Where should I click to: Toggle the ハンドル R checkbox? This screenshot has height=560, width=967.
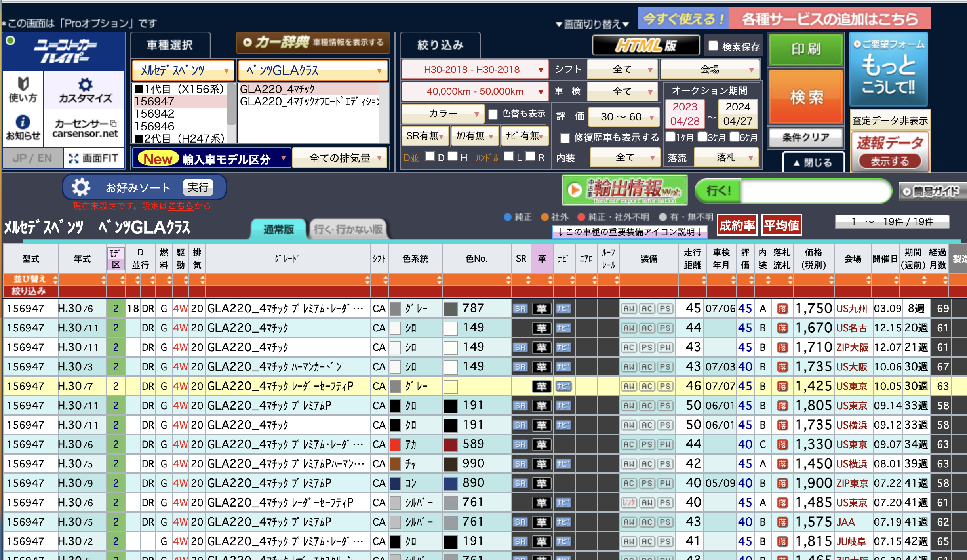point(530,156)
